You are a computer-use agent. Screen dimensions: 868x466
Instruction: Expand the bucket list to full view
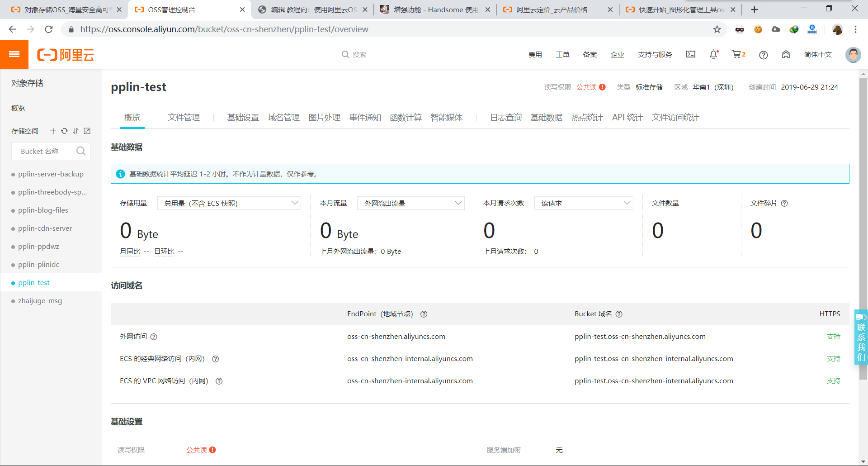point(87,131)
